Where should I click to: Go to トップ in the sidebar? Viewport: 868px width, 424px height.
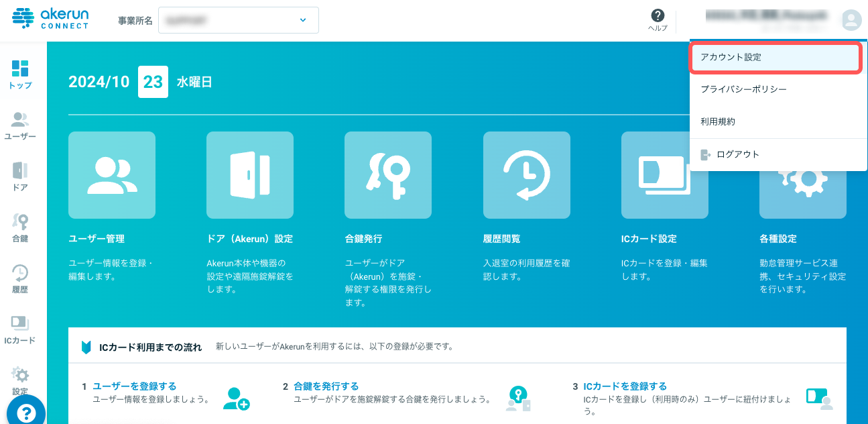click(x=20, y=74)
